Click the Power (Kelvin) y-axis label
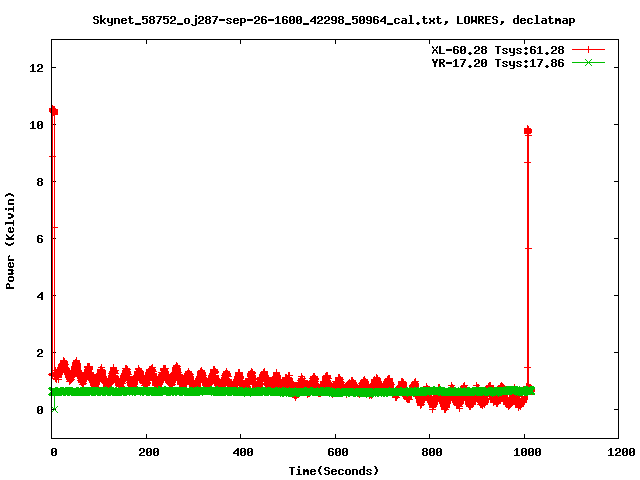The width and height of the screenshot is (640, 480). coord(10,241)
